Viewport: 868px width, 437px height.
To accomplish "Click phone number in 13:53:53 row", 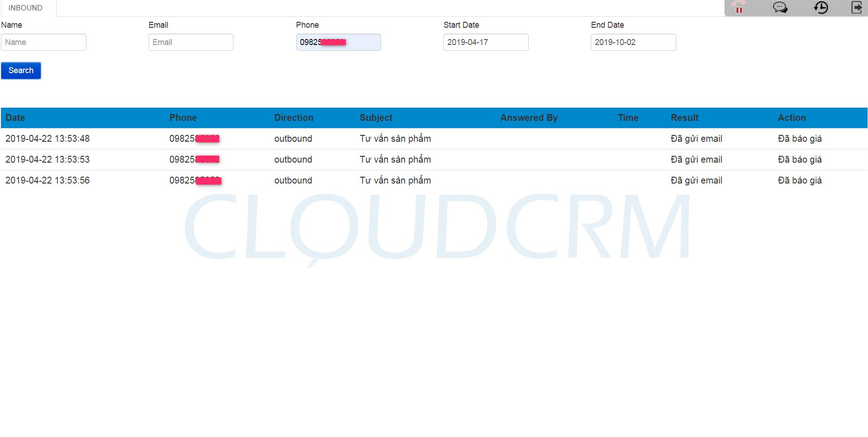I will click(194, 159).
